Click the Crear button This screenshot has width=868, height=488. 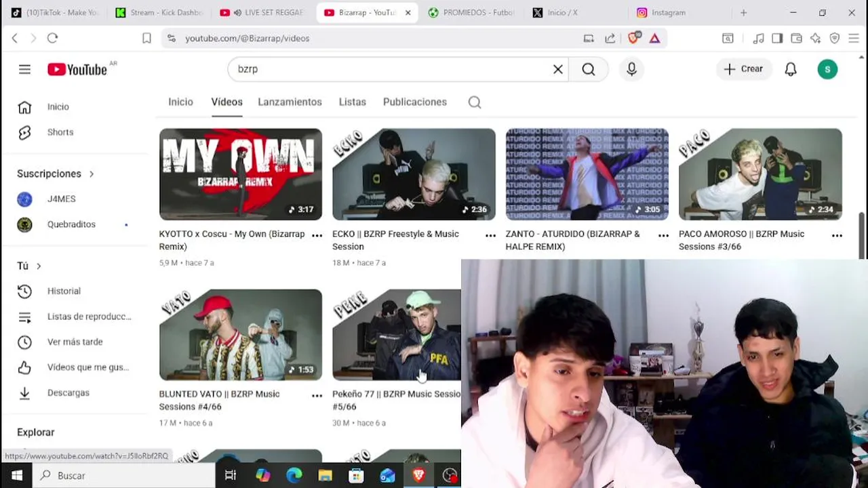tap(744, 69)
